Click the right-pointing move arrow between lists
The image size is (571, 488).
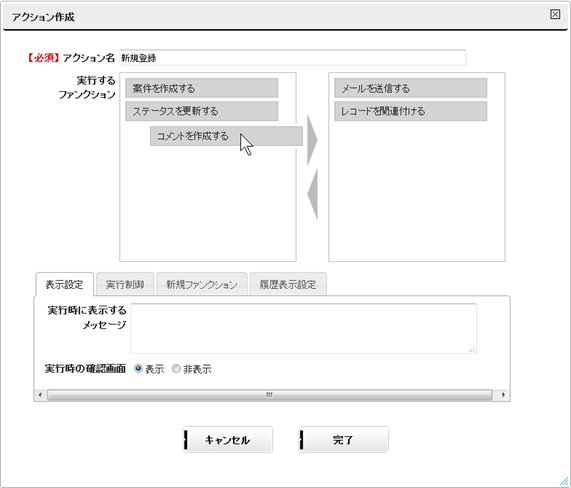[x=312, y=140]
